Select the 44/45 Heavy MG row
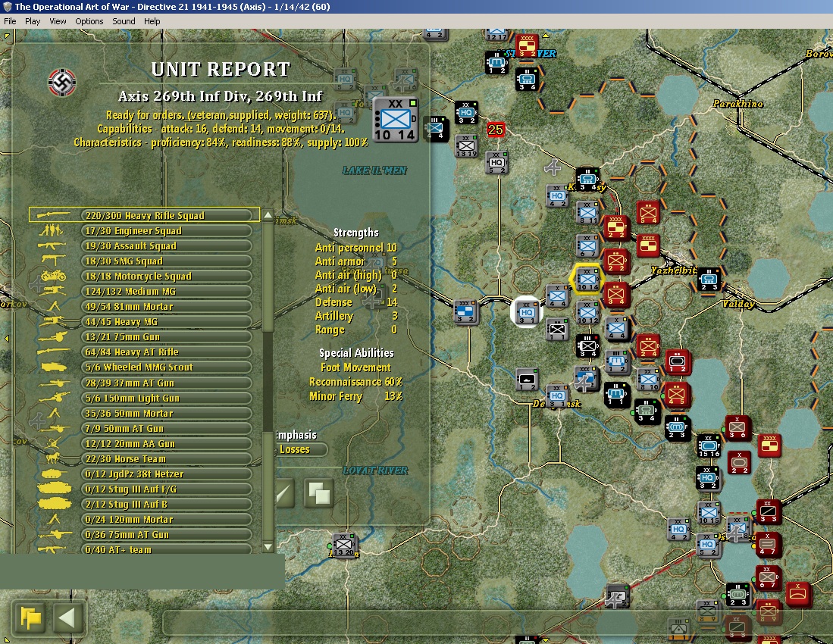 click(166, 321)
